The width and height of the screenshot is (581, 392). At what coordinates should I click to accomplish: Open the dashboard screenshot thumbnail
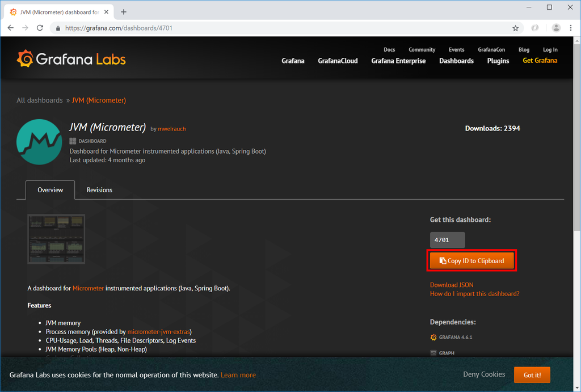click(56, 239)
